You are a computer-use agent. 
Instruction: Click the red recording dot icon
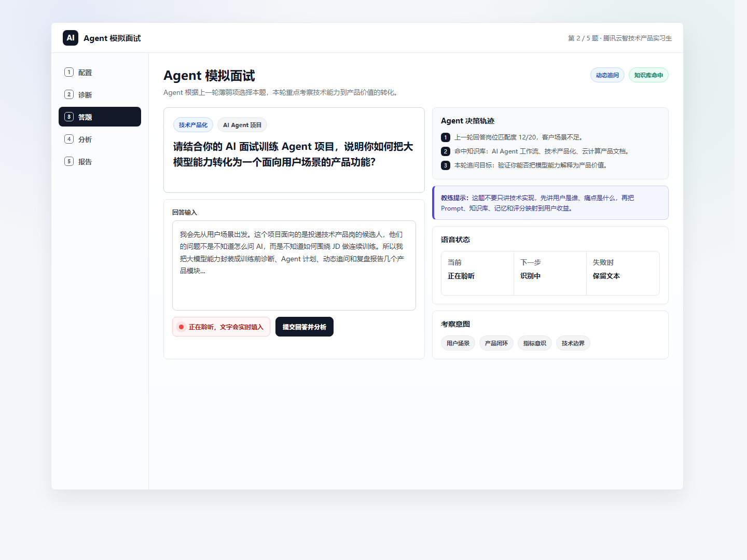click(181, 327)
